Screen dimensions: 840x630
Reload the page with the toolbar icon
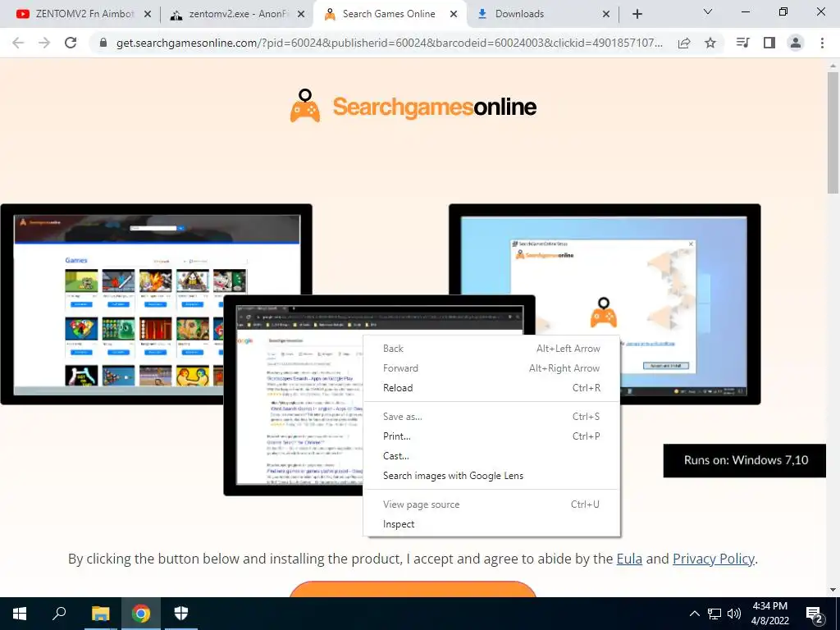tap(71, 43)
